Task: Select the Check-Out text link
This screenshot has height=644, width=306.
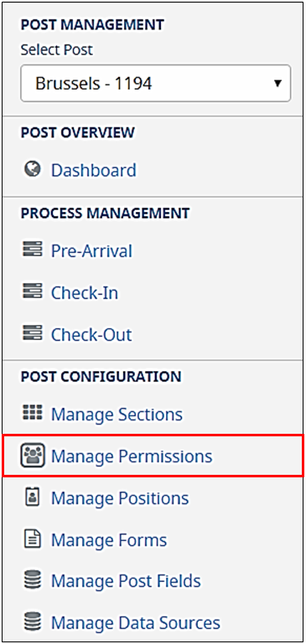Action: (91, 334)
